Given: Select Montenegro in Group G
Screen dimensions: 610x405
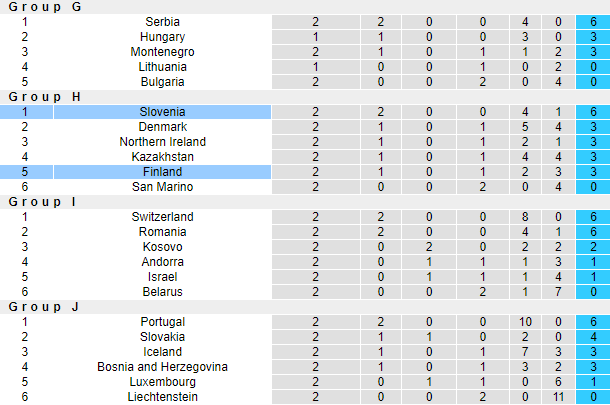Looking at the screenshot, I should [x=163, y=51].
